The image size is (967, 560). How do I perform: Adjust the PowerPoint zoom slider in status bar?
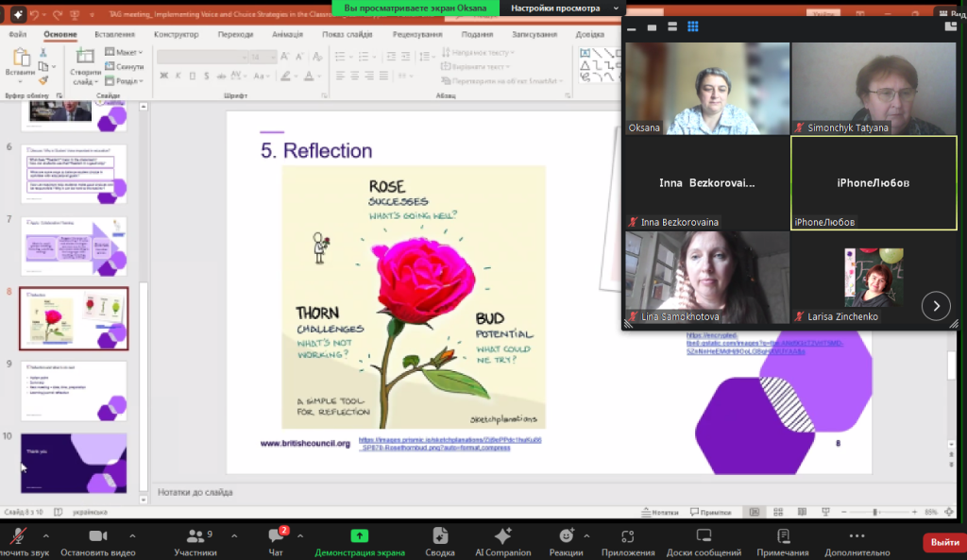point(875,512)
